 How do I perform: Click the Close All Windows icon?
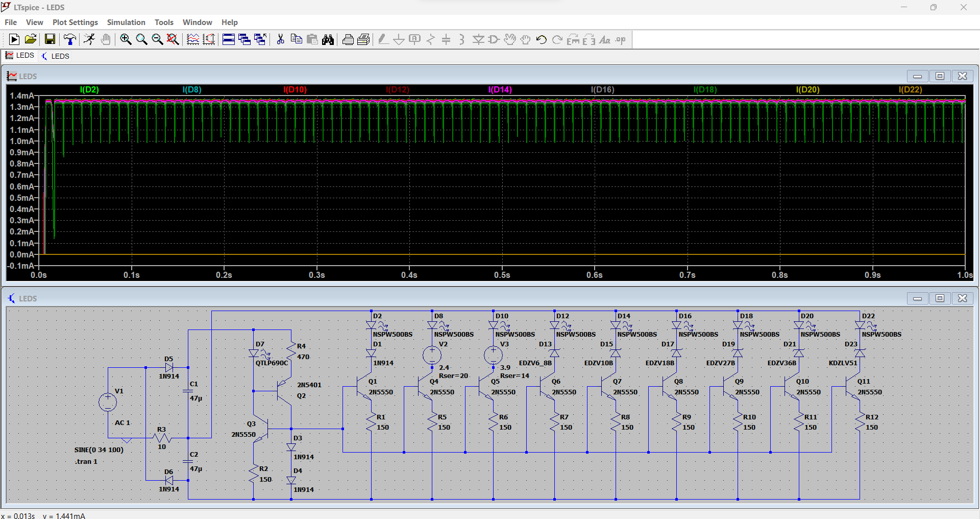260,39
